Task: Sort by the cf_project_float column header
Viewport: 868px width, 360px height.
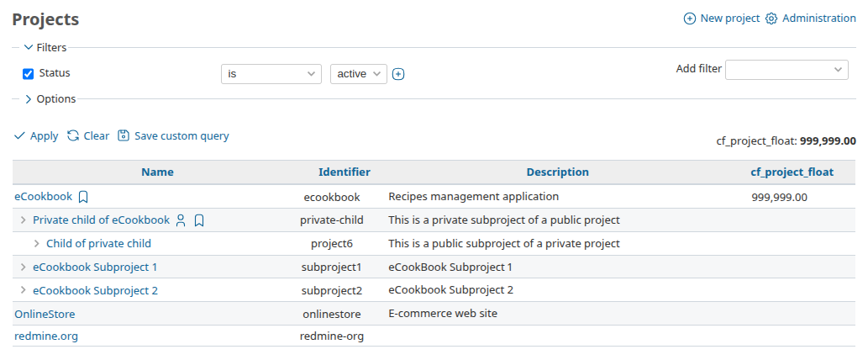Action: click(x=792, y=172)
